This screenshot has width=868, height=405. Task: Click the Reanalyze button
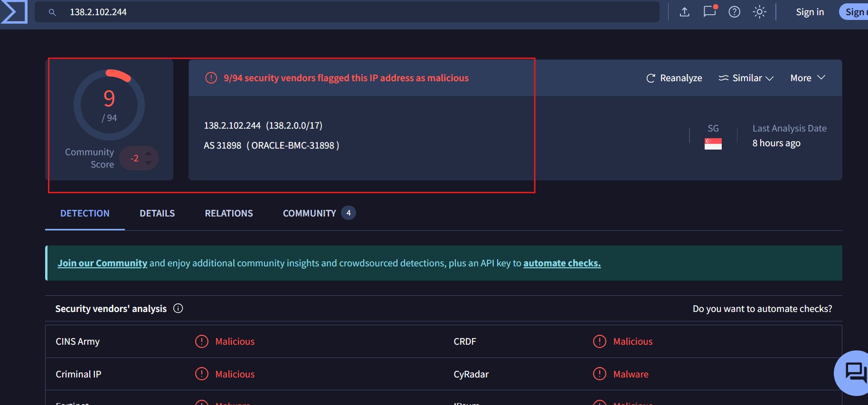point(674,78)
